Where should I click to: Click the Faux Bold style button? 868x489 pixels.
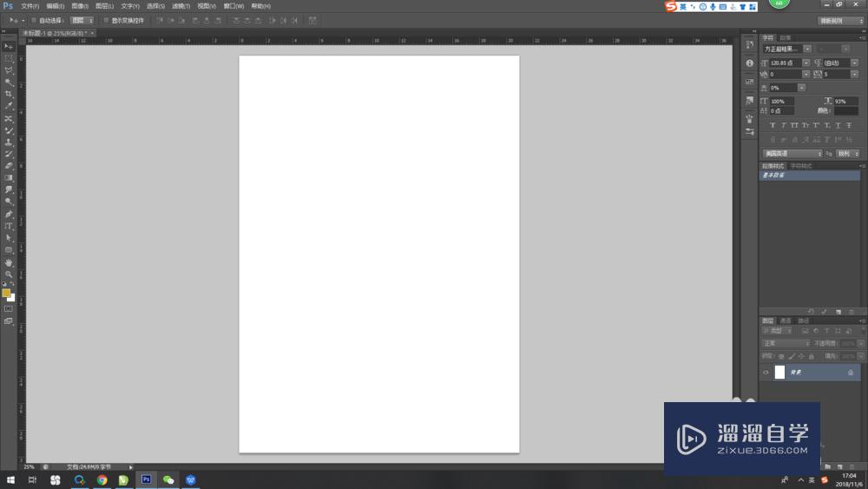773,125
